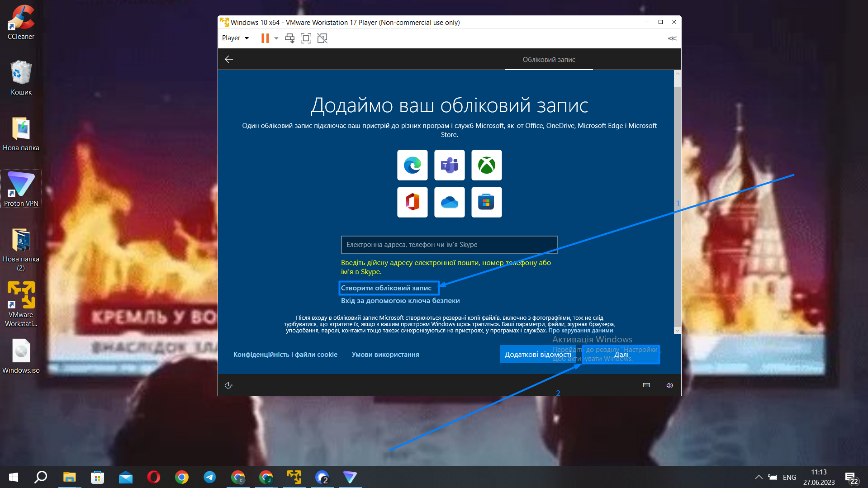Open the Player menu in VMware
Viewport: 868px width, 488px height.
click(x=235, y=38)
